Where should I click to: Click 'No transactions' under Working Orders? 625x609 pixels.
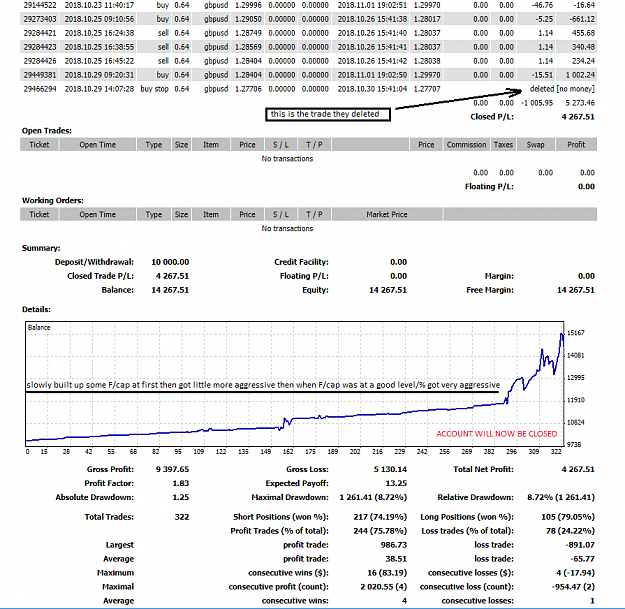(287, 228)
